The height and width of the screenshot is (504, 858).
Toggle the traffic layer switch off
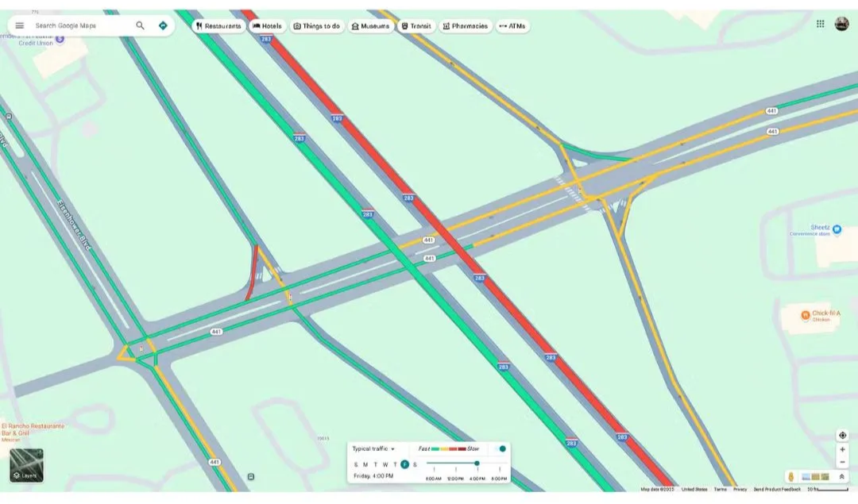click(500, 449)
